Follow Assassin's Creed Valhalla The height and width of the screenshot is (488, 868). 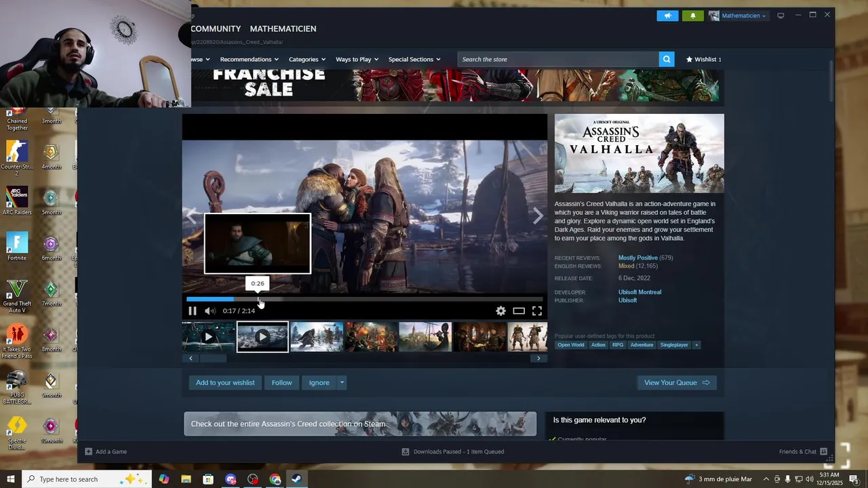point(282,382)
